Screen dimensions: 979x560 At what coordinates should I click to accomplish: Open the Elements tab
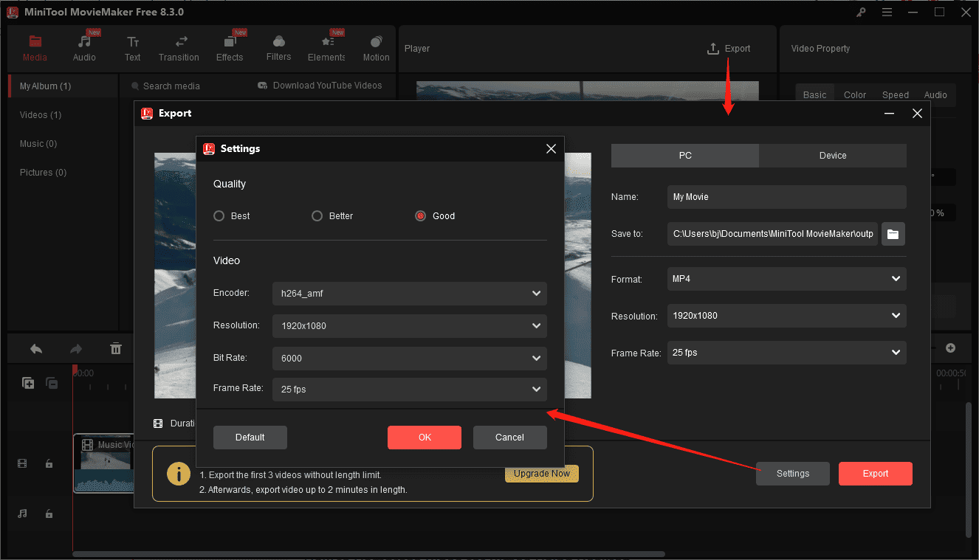click(x=326, y=49)
